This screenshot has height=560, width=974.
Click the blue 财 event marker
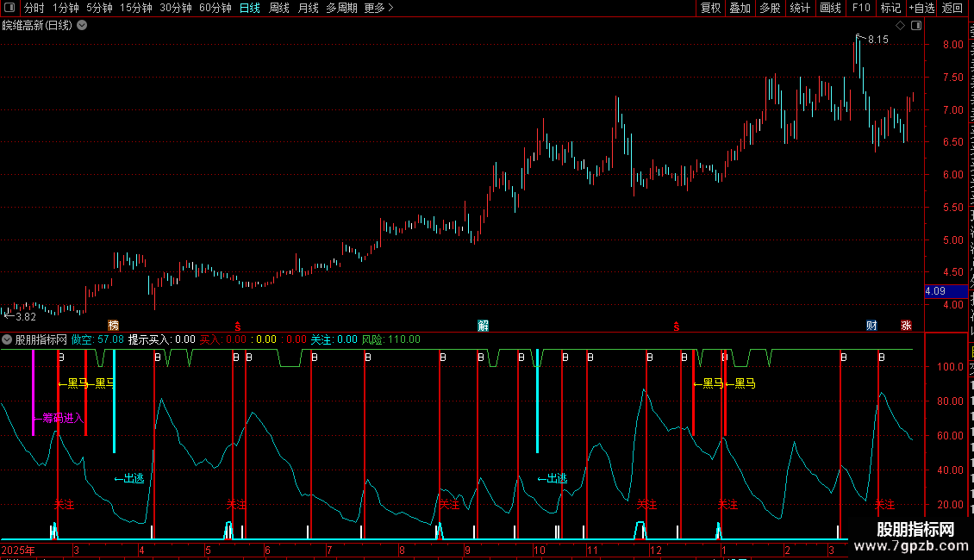coord(871,326)
